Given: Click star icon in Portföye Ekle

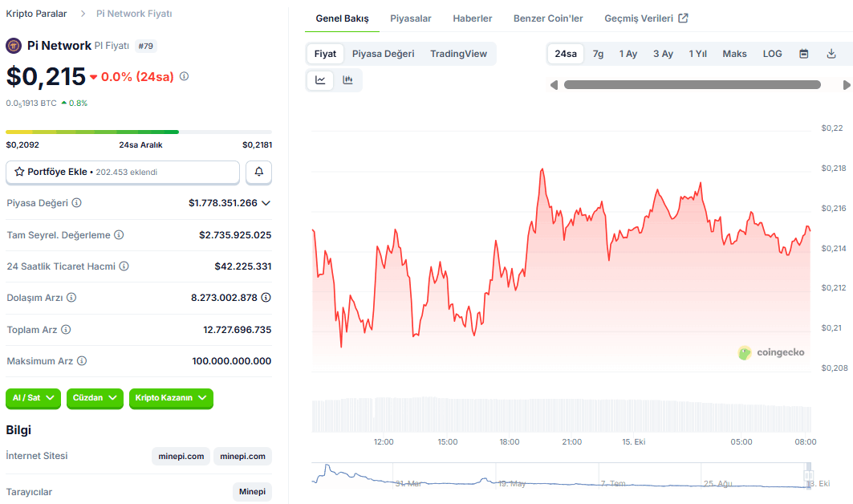Looking at the screenshot, I should click(19, 172).
